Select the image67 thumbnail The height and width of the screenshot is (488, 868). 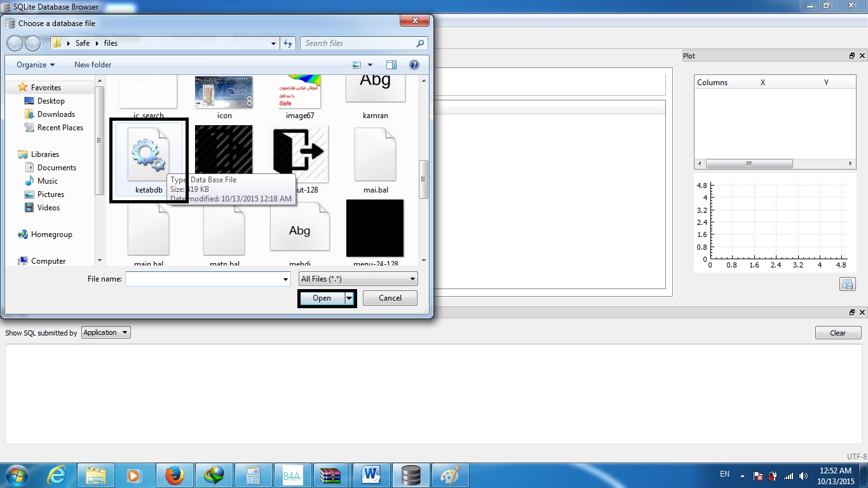[300, 97]
